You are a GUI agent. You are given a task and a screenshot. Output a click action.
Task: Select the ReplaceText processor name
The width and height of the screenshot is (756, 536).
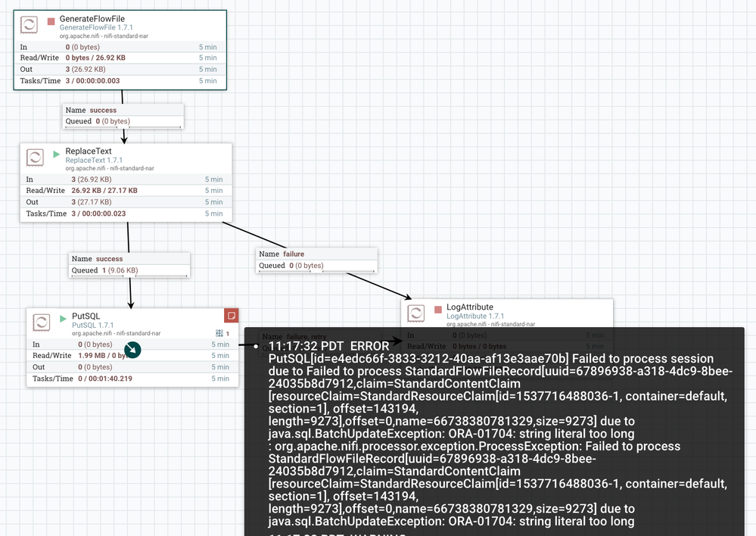[89, 151]
